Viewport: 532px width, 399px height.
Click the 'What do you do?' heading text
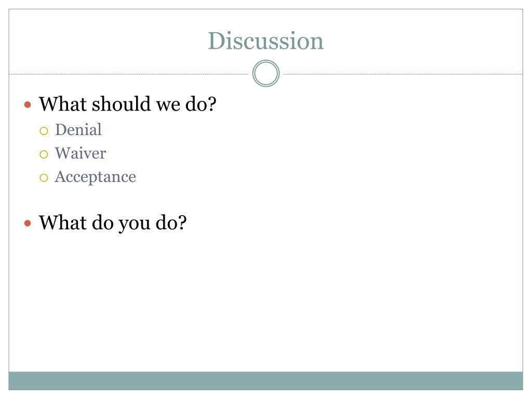113,223
